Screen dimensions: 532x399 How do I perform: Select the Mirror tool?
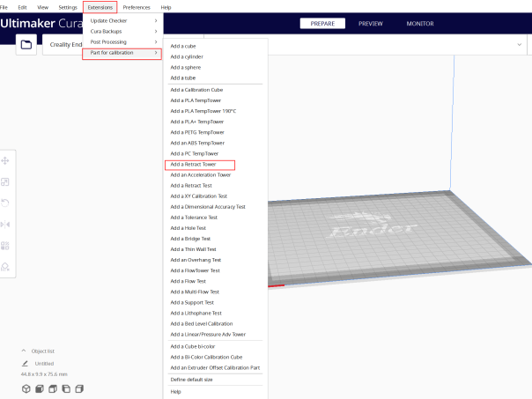click(x=5, y=225)
